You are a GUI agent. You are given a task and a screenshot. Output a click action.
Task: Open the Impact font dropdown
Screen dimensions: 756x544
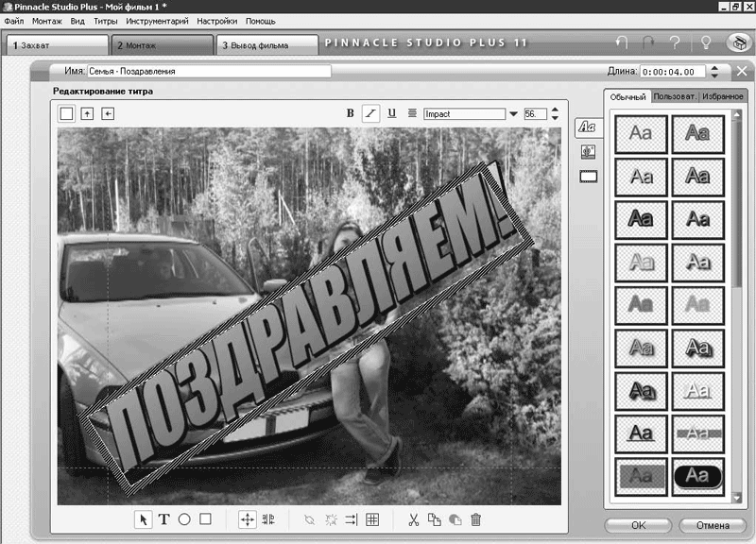514,114
